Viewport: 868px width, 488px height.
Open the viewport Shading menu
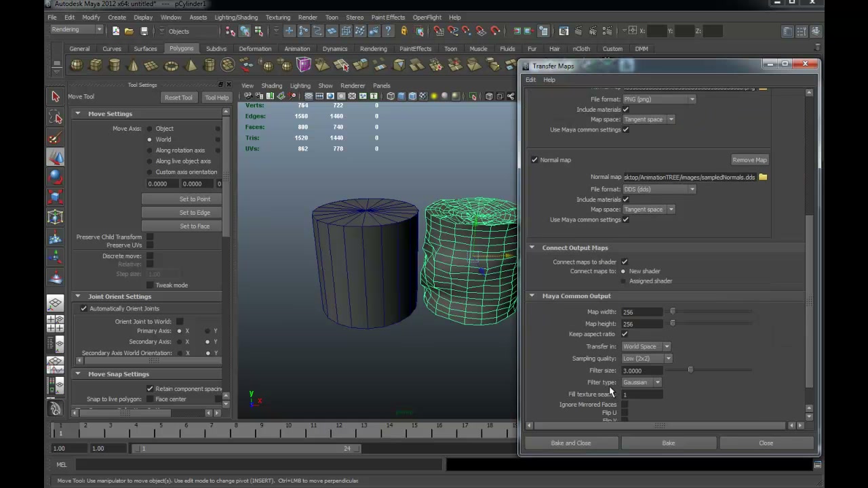click(271, 86)
